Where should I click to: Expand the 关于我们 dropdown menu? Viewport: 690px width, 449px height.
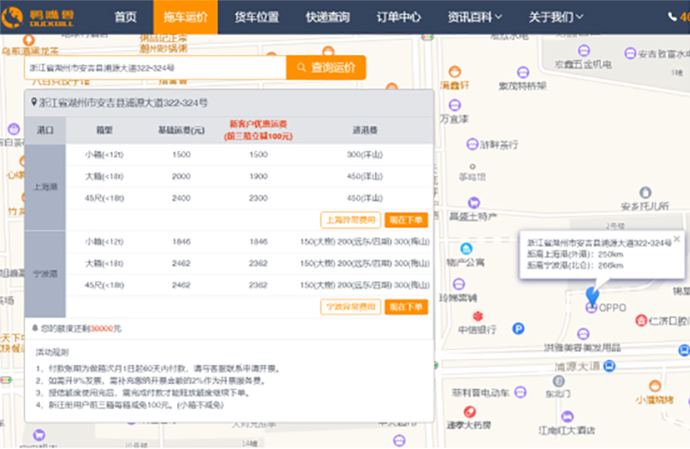tap(556, 17)
